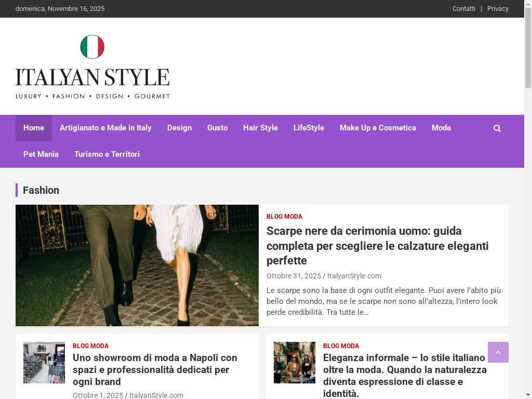
Task: Open the Design category
Action: pyautogui.click(x=179, y=128)
